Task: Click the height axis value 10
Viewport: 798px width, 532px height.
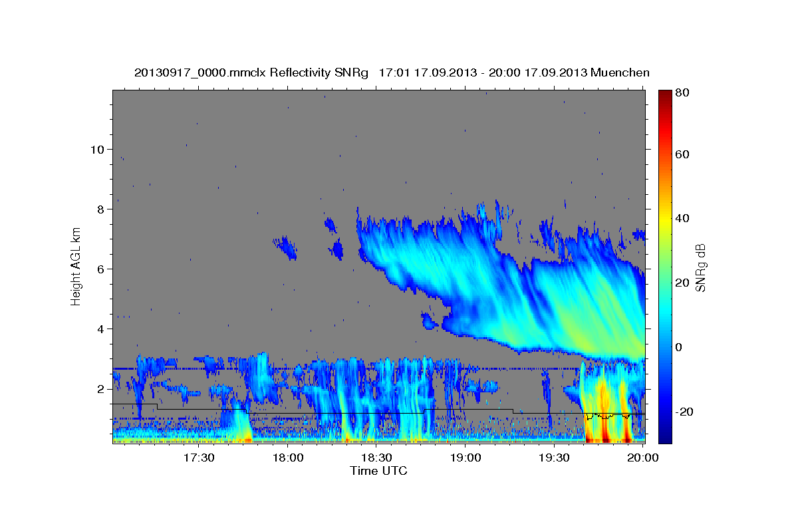Action: coord(96,149)
